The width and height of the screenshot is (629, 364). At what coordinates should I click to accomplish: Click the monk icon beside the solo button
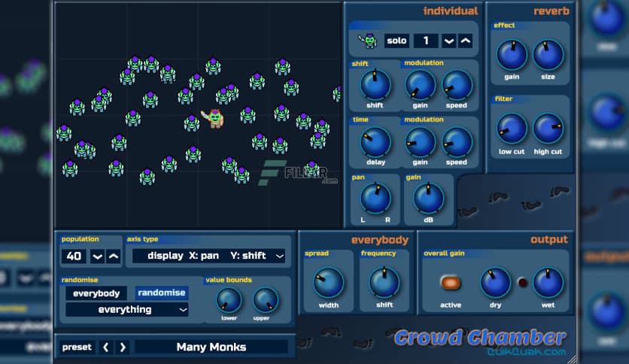tap(368, 41)
